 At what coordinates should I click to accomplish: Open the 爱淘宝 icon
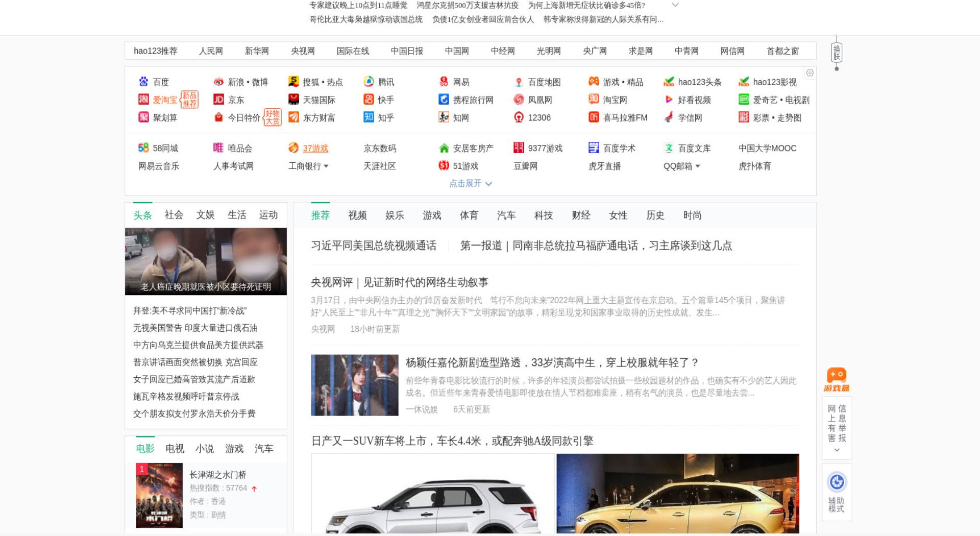(x=143, y=100)
